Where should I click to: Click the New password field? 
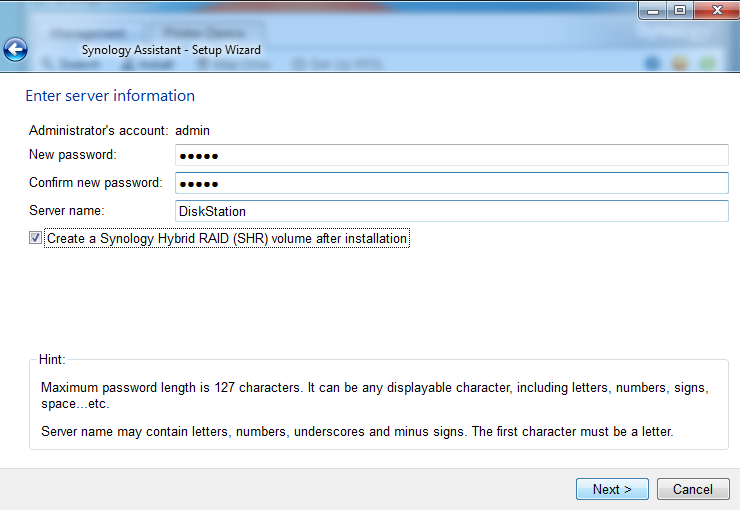point(452,155)
